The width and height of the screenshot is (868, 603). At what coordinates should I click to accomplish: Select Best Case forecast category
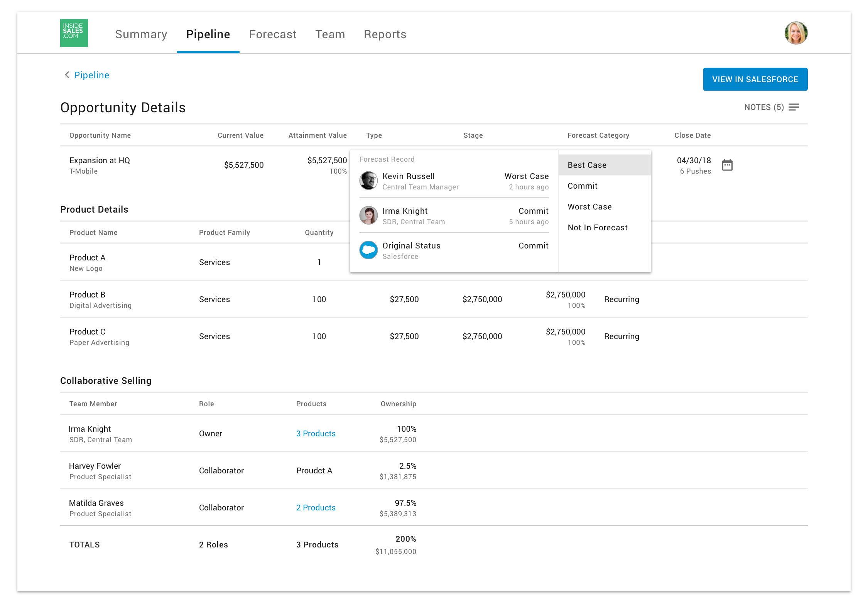pyautogui.click(x=587, y=165)
